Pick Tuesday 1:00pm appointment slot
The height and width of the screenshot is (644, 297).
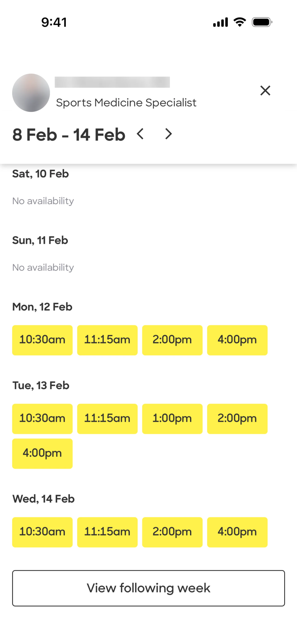(x=172, y=419)
